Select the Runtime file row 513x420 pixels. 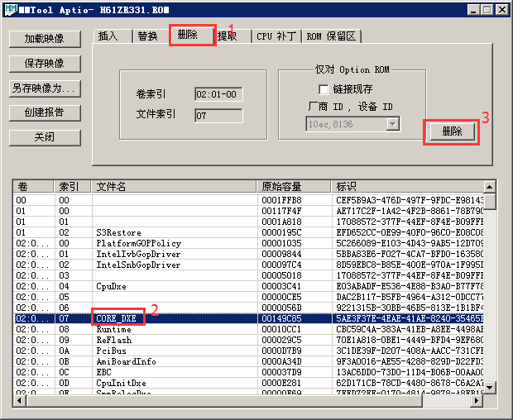[249, 329]
